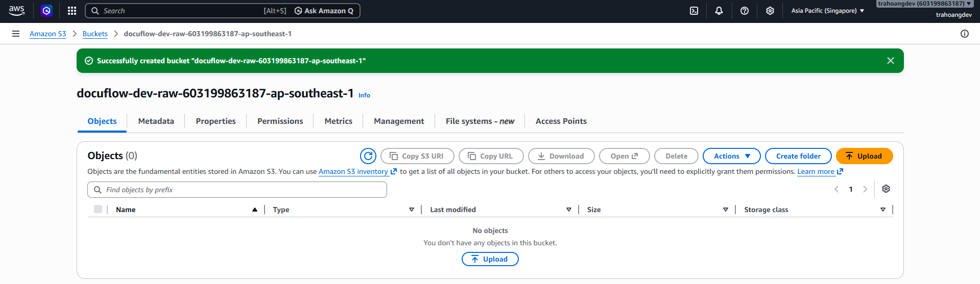Open the console settings gear icon
This screenshot has width=980, height=284.
pyautogui.click(x=770, y=11)
